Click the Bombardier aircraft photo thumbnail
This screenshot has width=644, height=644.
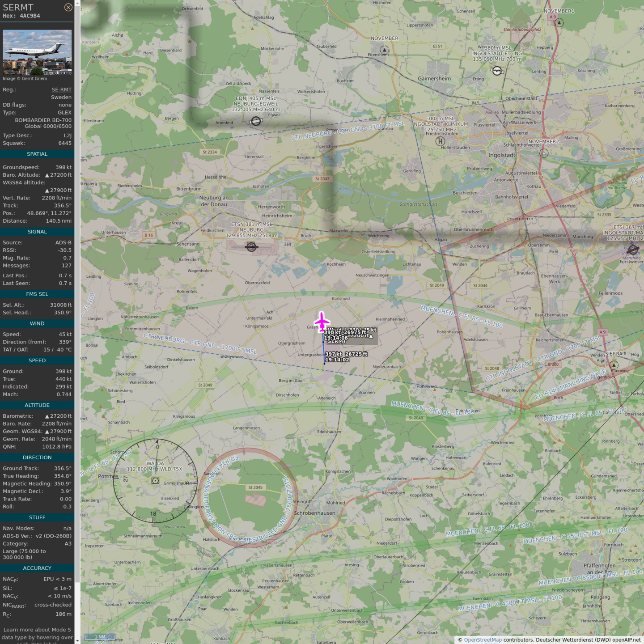coord(37,52)
